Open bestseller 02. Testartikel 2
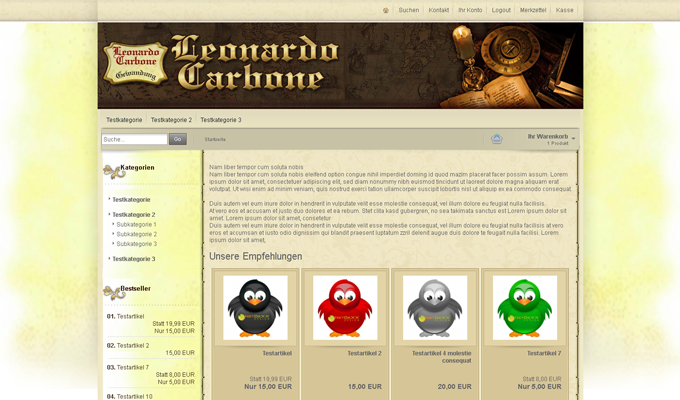 tap(128, 345)
